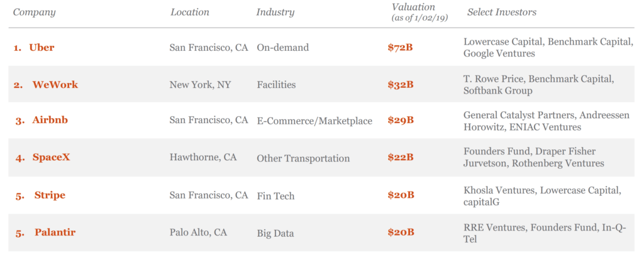Viewport: 644px width, 260px height.
Task: Click the Palantir company name
Action: (x=55, y=232)
